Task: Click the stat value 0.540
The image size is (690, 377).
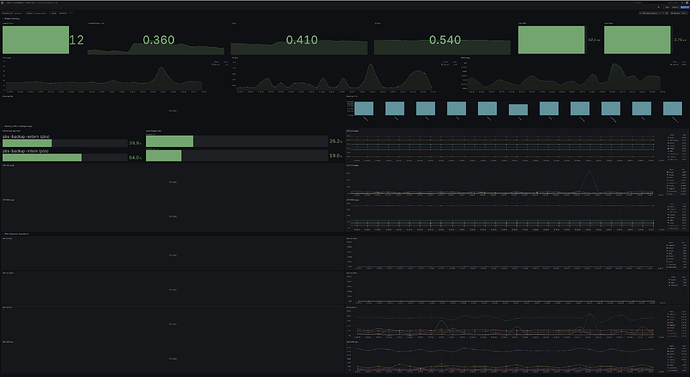Action: click(x=445, y=40)
